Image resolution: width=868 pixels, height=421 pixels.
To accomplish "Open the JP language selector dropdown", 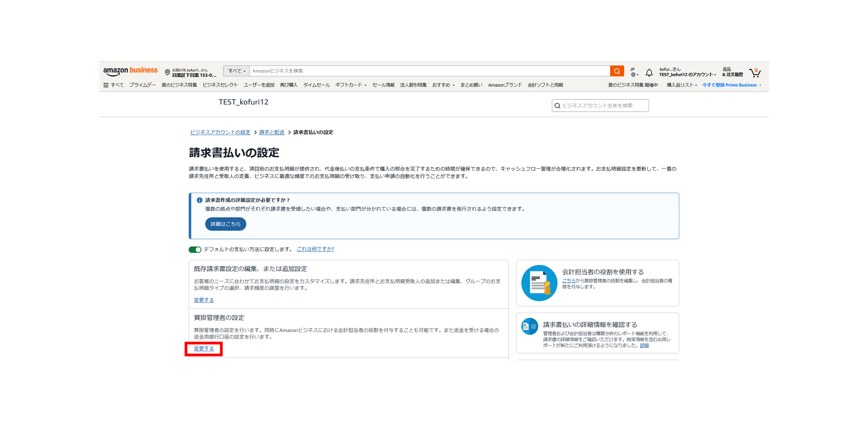I will coord(634,72).
